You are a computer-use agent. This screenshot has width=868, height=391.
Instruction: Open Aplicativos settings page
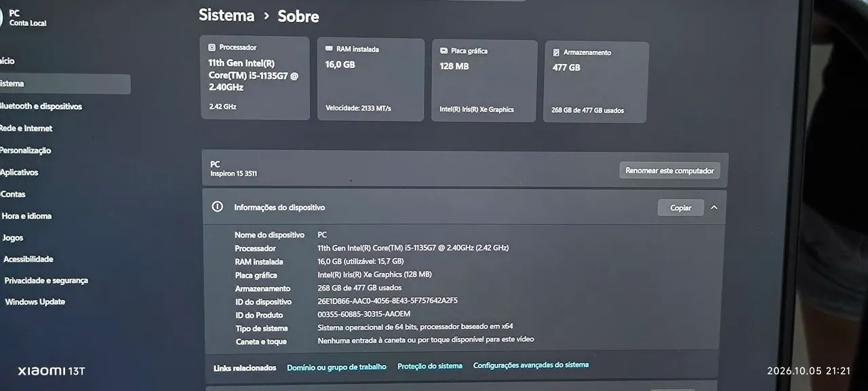tap(19, 172)
